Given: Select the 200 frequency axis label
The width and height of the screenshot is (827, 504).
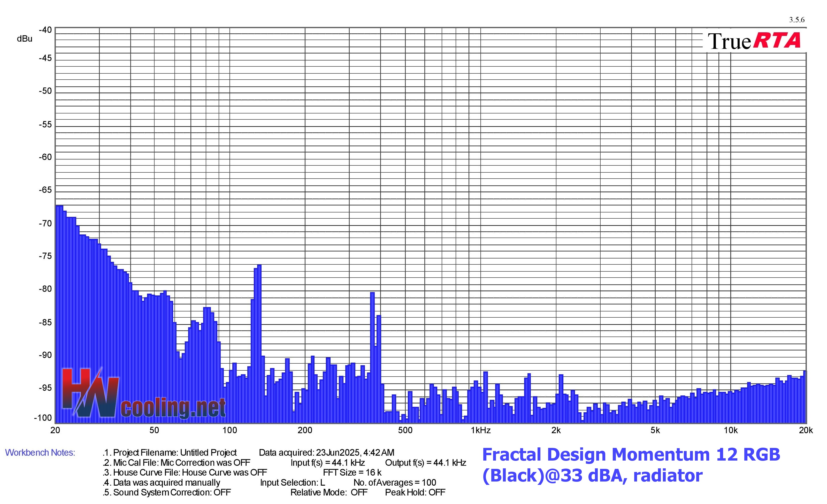Looking at the screenshot, I should (x=305, y=430).
